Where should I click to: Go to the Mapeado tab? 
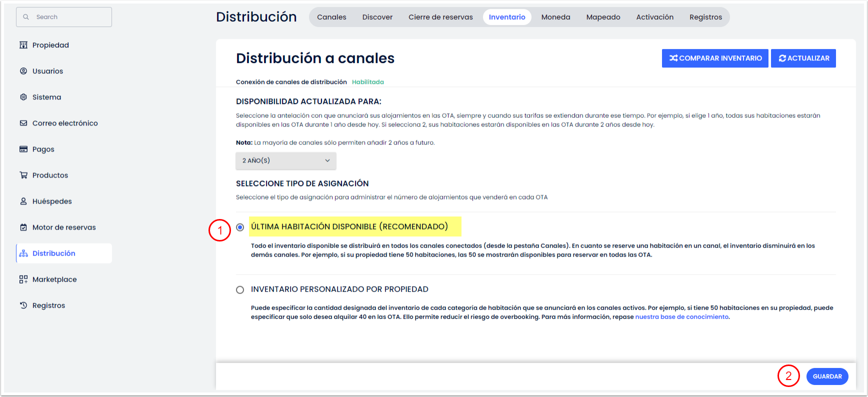603,17
